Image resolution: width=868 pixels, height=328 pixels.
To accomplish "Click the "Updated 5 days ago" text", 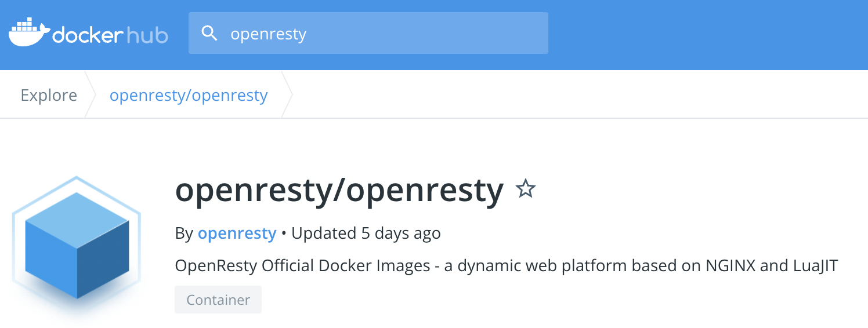I will [x=366, y=234].
